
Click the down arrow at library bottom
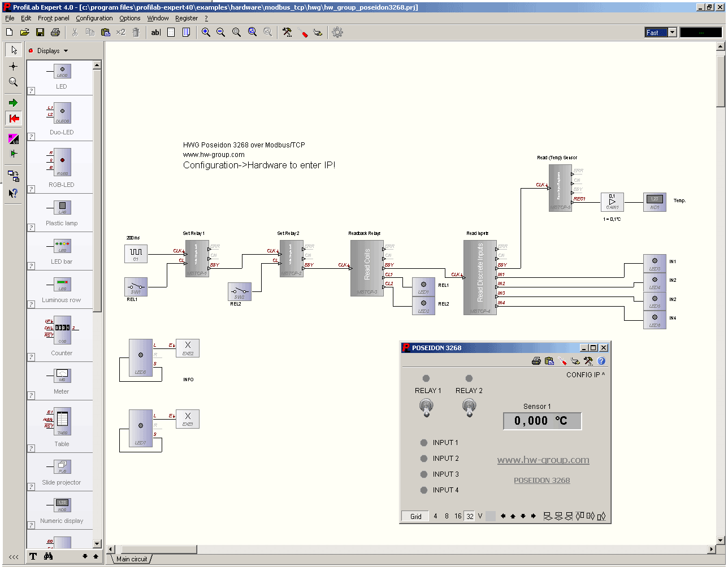[85, 556]
